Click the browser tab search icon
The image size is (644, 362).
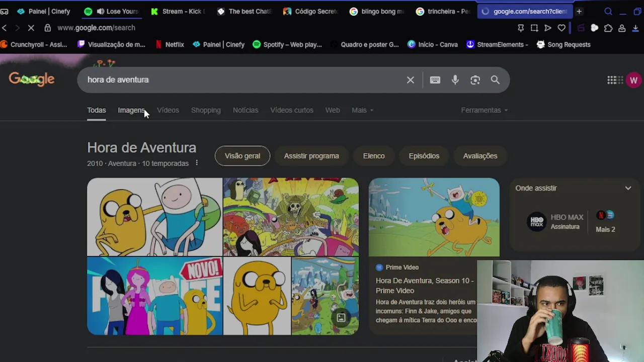click(608, 11)
